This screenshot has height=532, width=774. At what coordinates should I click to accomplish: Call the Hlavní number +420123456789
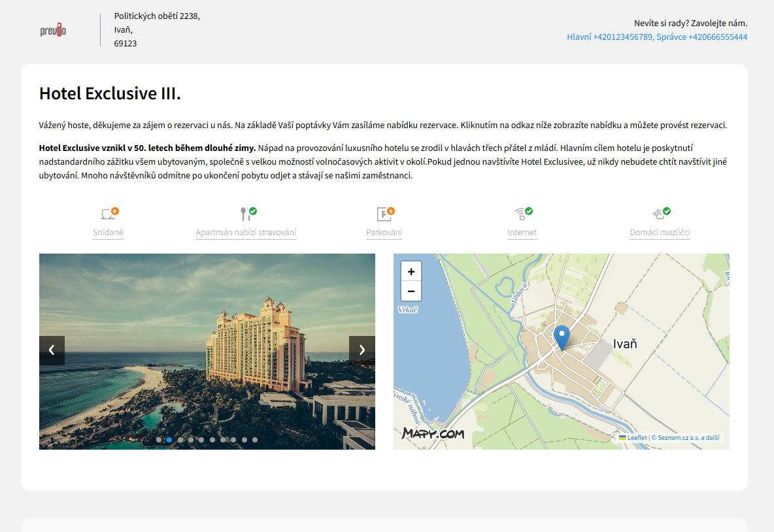tap(610, 37)
